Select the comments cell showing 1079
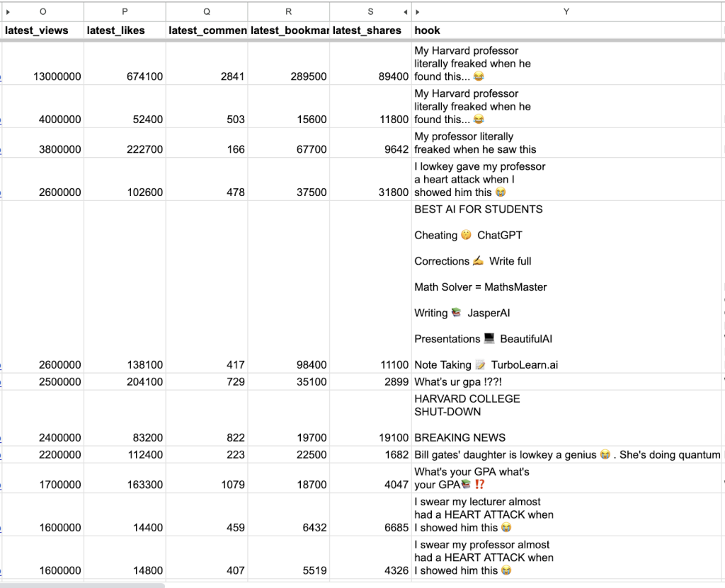 (207, 478)
